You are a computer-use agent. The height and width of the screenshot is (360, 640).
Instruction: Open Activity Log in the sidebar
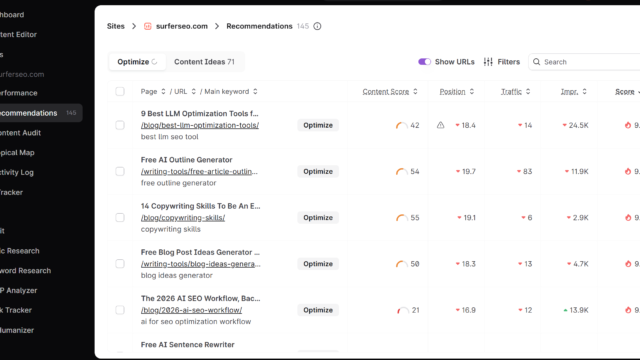(17, 172)
